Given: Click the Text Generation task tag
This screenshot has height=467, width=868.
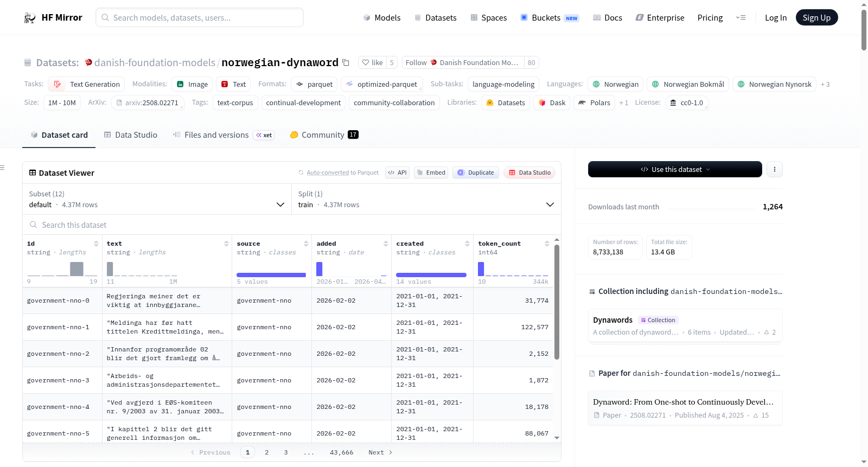Looking at the screenshot, I should (x=86, y=84).
